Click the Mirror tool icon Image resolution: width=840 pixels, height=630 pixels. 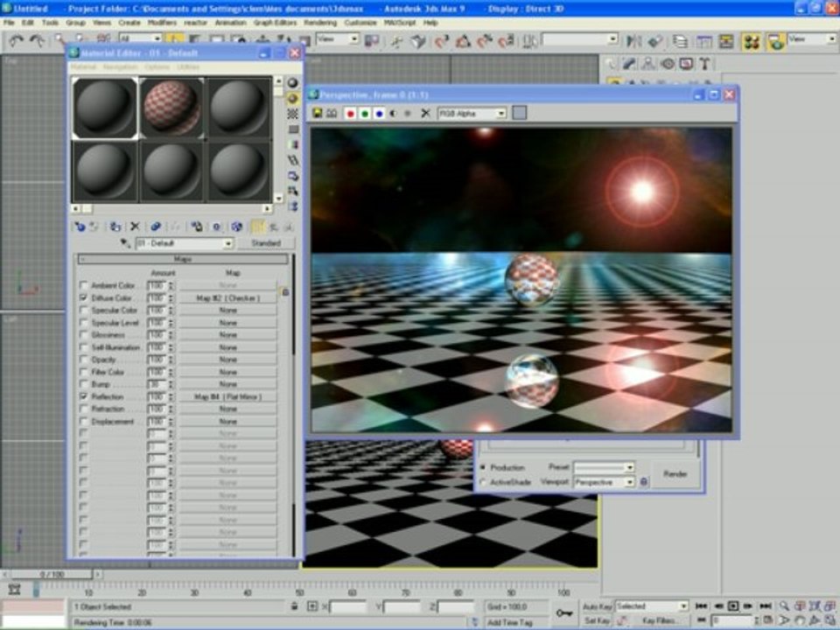633,41
